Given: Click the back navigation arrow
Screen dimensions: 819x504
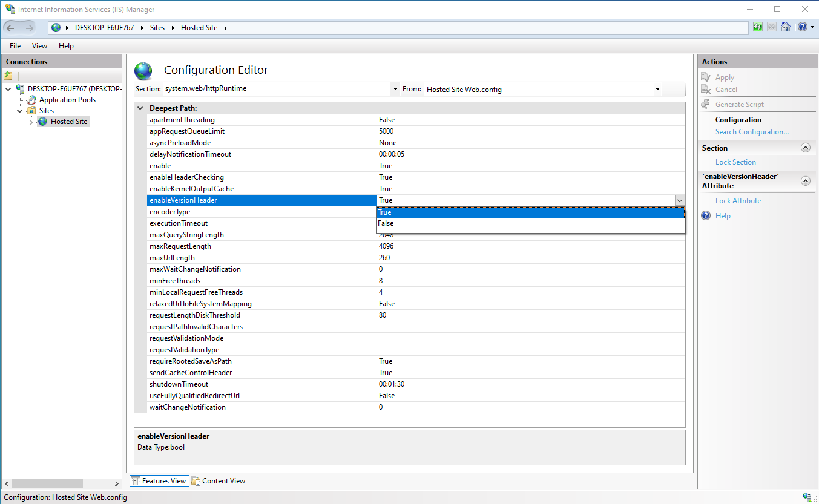Looking at the screenshot, I should [x=11, y=27].
